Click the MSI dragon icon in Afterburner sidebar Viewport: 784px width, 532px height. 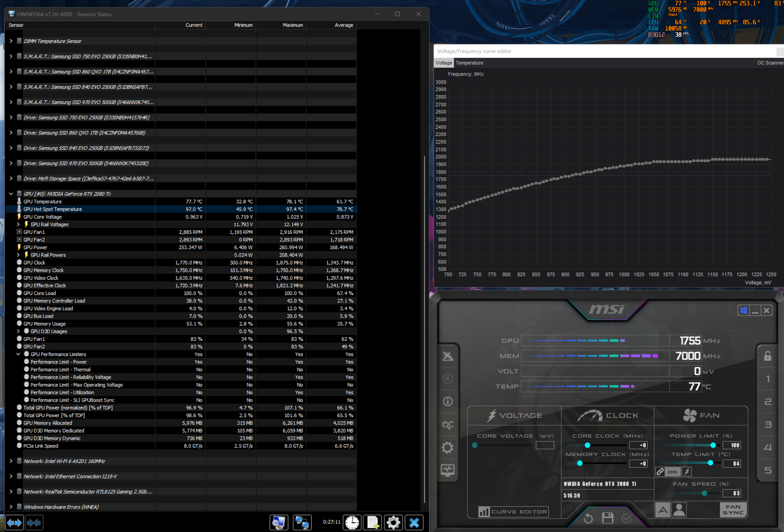pyautogui.click(x=448, y=356)
